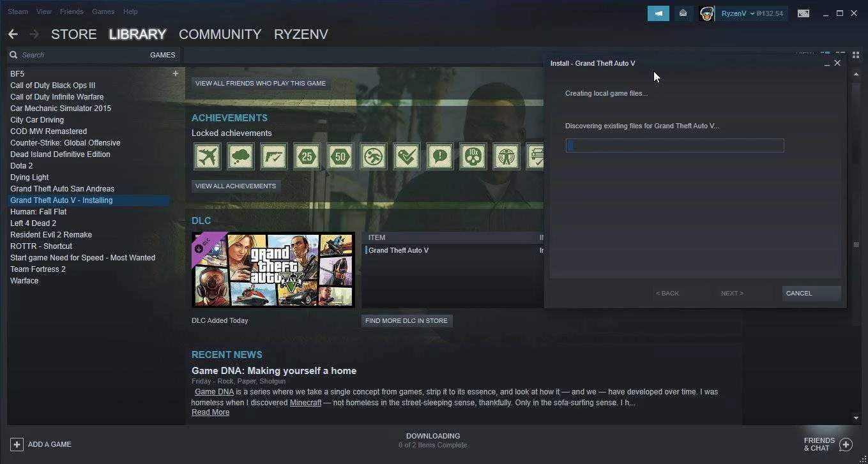Click the RyzenV profile avatar
868x464 pixels.
[x=706, y=13]
